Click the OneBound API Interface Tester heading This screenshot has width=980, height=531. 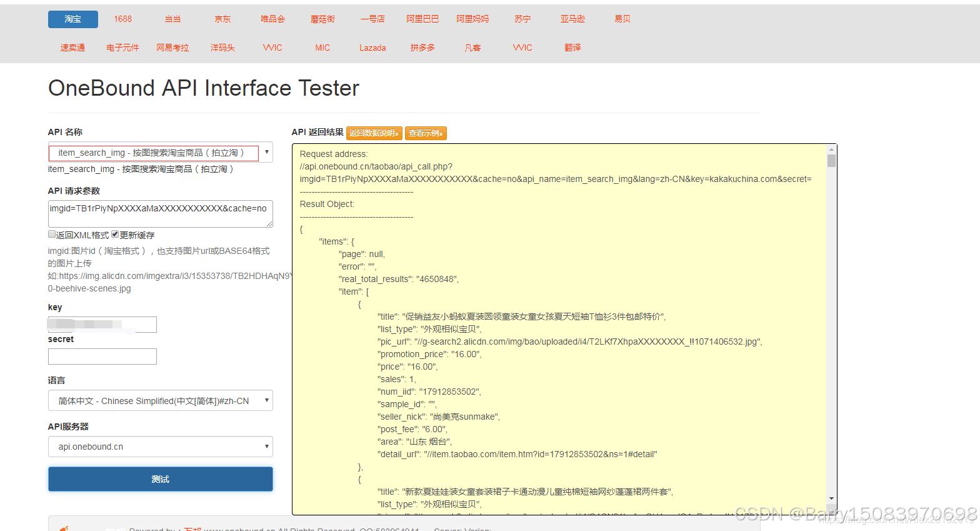204,88
